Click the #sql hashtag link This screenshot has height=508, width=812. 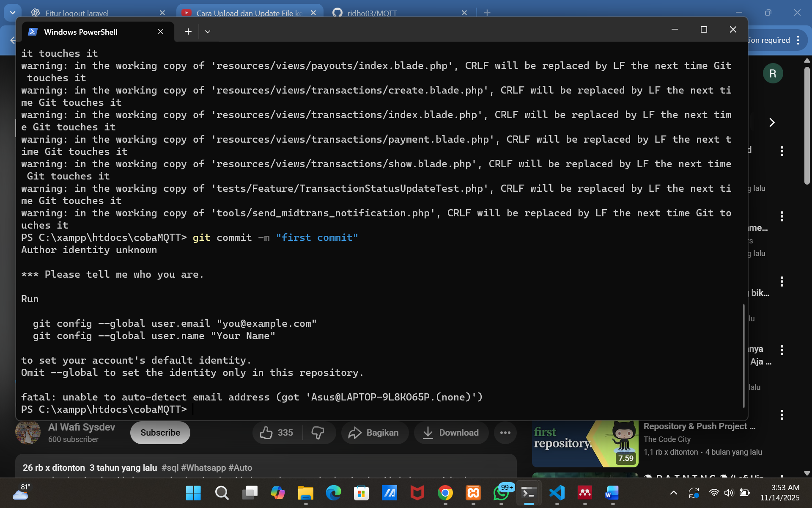[x=170, y=468]
